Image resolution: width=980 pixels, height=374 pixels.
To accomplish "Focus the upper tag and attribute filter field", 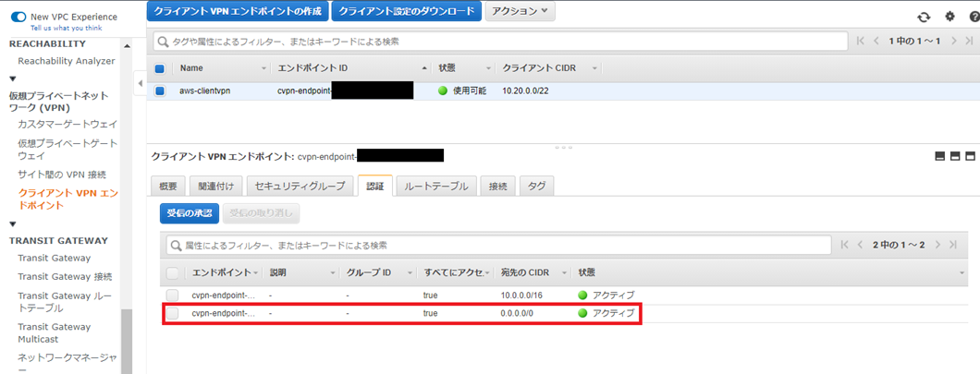I will (x=500, y=42).
